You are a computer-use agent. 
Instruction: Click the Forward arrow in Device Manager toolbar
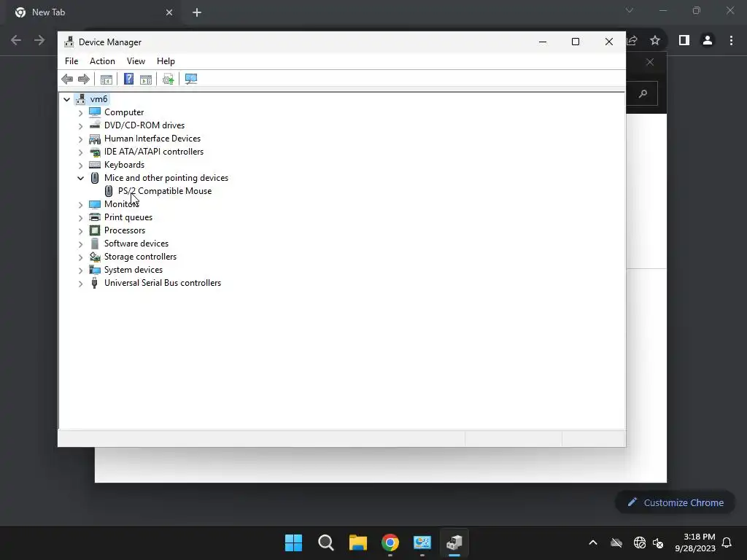tap(84, 79)
